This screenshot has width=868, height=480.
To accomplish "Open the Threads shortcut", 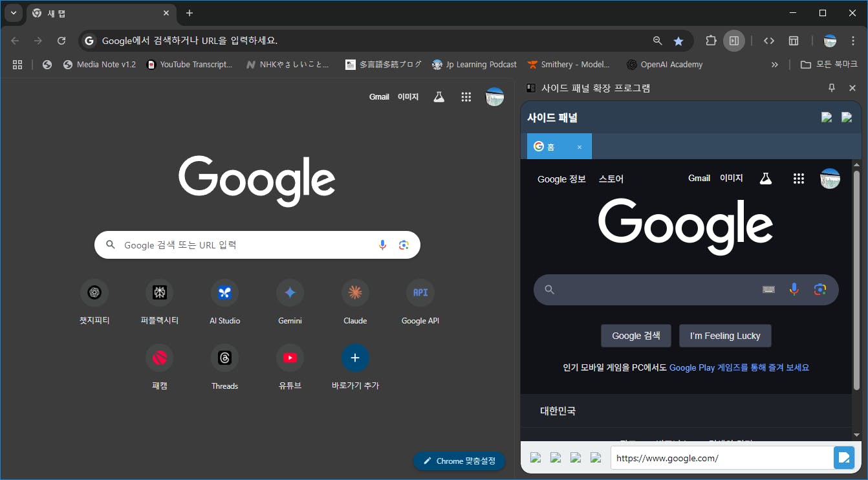I will tap(224, 368).
